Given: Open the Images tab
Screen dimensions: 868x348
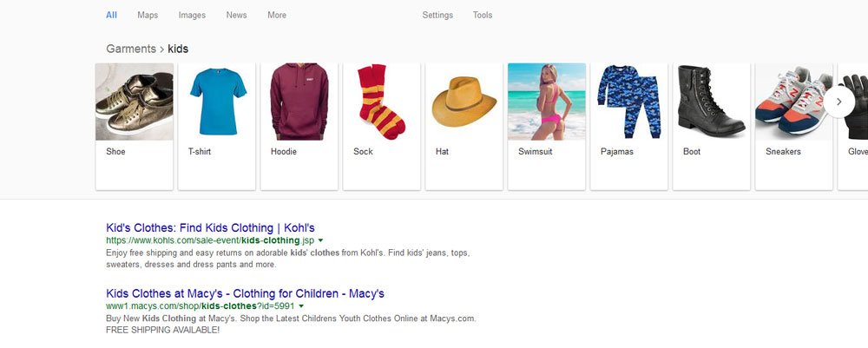Looking at the screenshot, I should click(x=192, y=15).
